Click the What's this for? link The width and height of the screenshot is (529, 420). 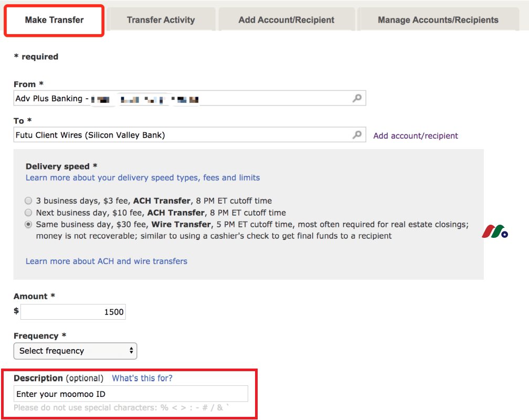click(142, 378)
